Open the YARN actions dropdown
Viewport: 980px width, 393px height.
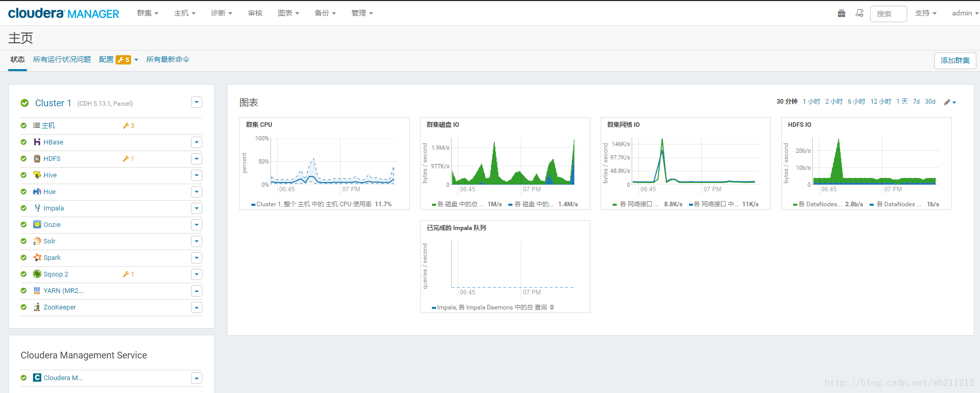point(197,290)
